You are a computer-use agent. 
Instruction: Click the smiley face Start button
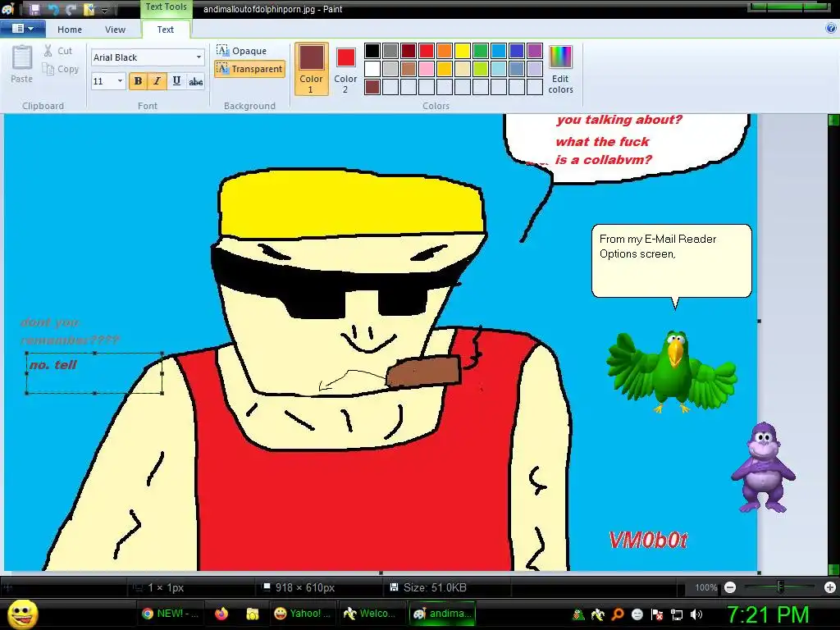tap(22, 614)
